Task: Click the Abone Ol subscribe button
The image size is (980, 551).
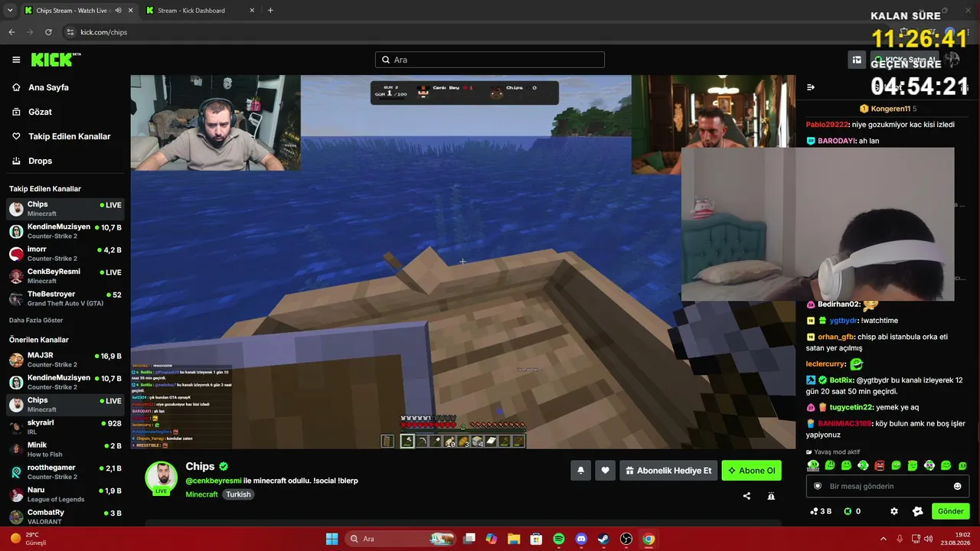Action: [x=751, y=471]
